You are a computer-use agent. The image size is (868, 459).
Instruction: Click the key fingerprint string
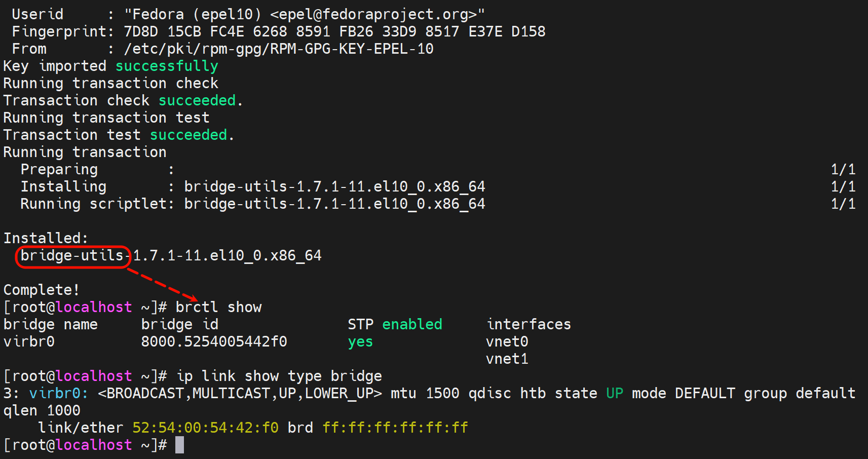334,31
